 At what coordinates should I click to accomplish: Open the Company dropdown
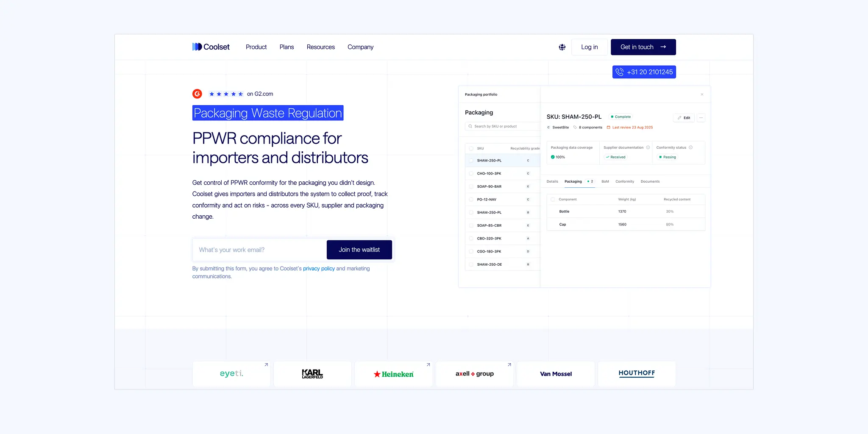point(360,47)
